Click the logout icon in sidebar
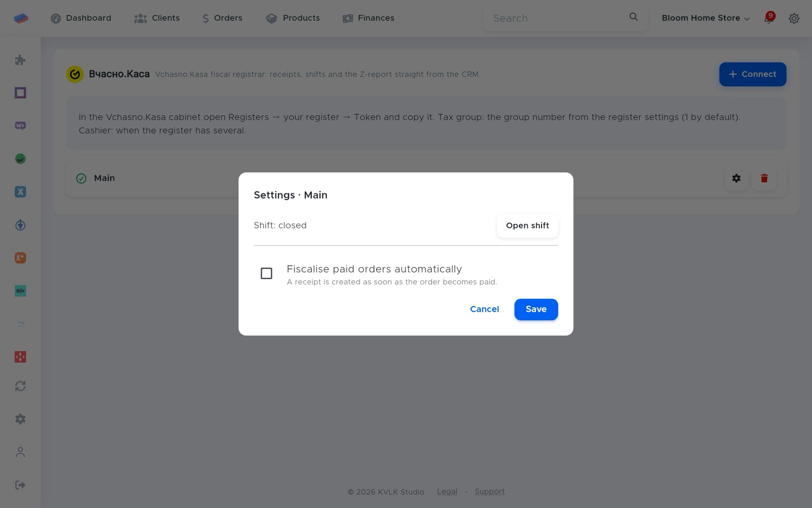 [x=20, y=485]
